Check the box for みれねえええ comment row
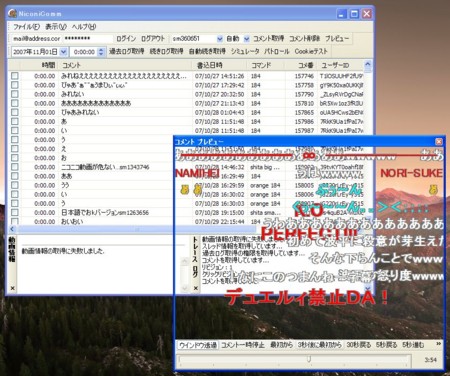Image resolution: width=450 pixels, height=376 pixels. (x=14, y=76)
